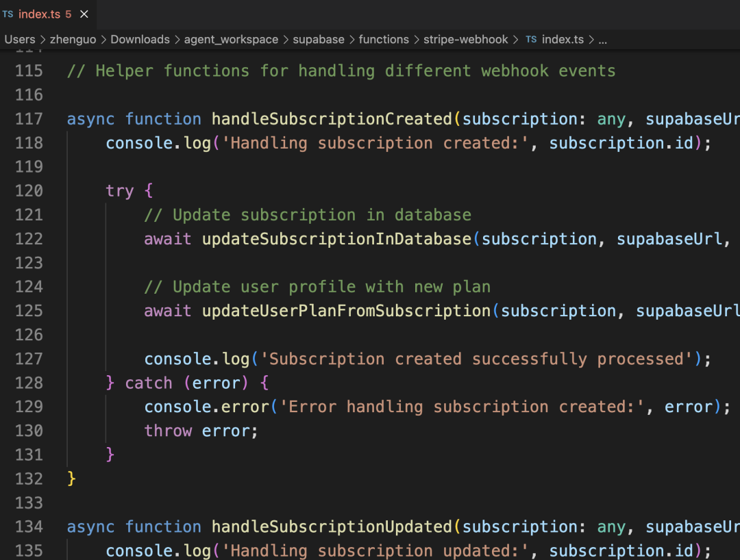The image size is (740, 560).
Task: Click line number 134 in the gutter
Action: tap(29, 526)
